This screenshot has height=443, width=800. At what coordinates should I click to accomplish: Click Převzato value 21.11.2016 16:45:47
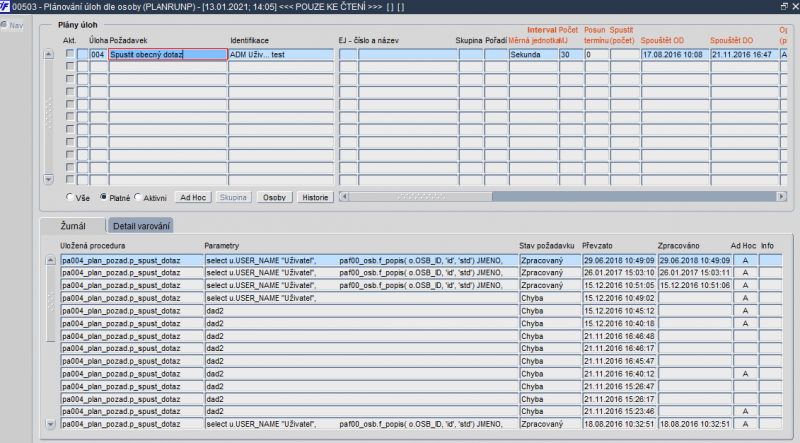(619, 361)
